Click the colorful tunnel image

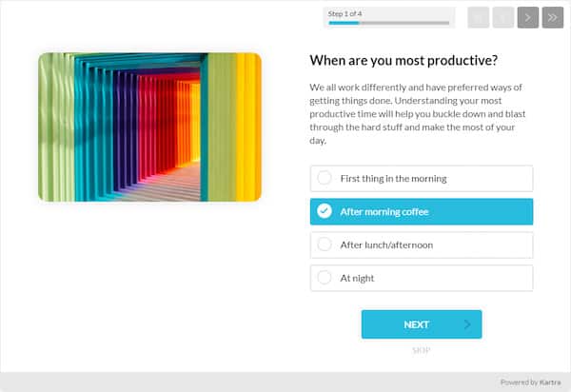(149, 127)
